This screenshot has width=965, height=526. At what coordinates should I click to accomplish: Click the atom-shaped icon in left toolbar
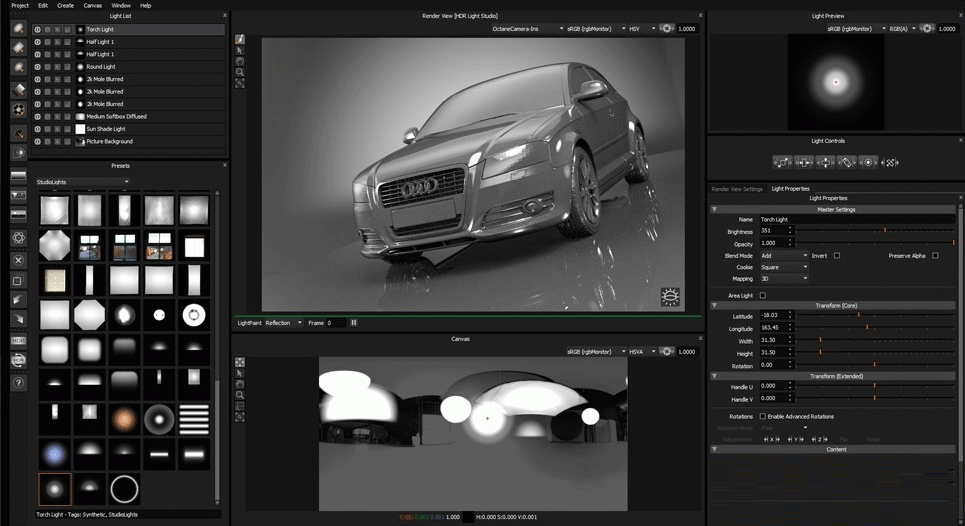coord(18,237)
